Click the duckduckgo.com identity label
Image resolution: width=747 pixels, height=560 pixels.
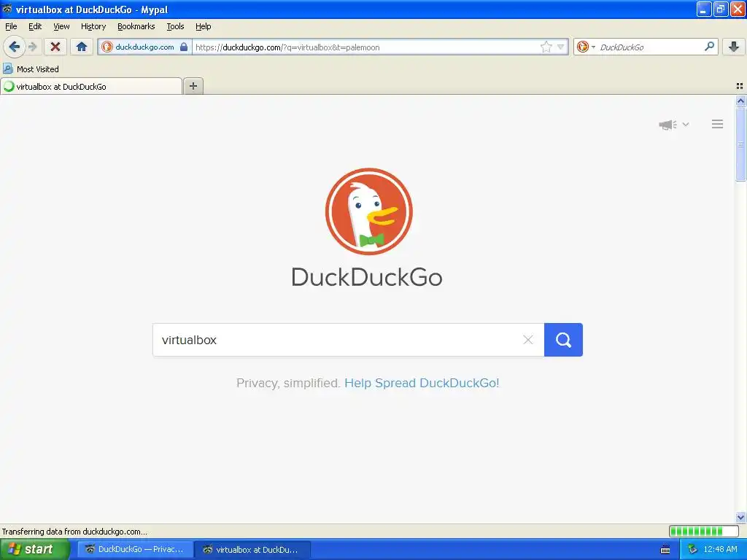[145, 47]
